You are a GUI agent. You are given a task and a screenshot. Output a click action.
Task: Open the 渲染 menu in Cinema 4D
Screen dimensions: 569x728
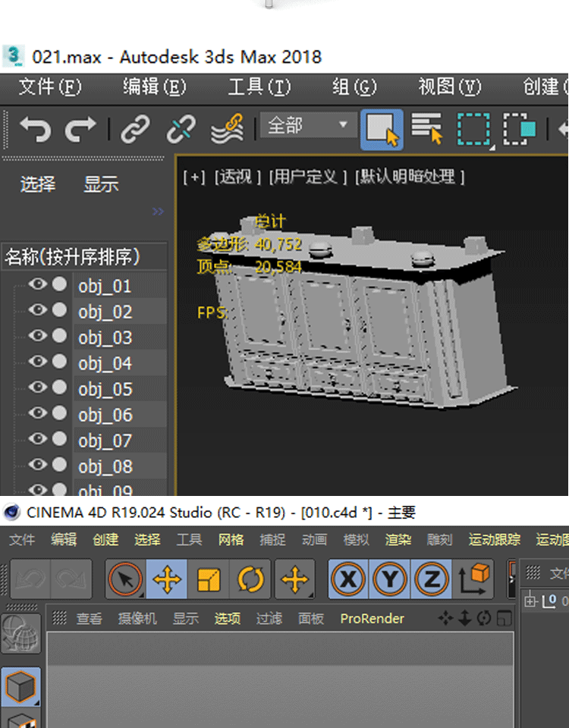point(398,539)
